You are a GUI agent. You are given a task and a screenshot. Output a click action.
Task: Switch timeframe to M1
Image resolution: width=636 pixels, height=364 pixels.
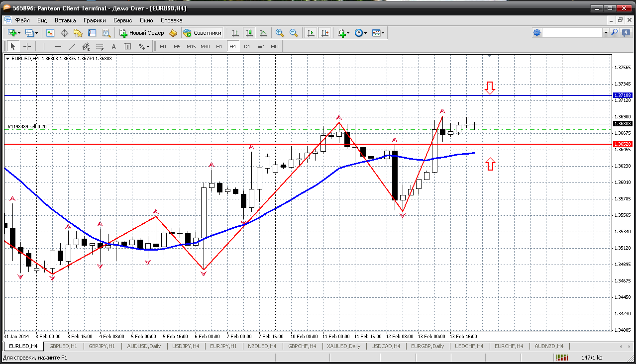coord(163,46)
